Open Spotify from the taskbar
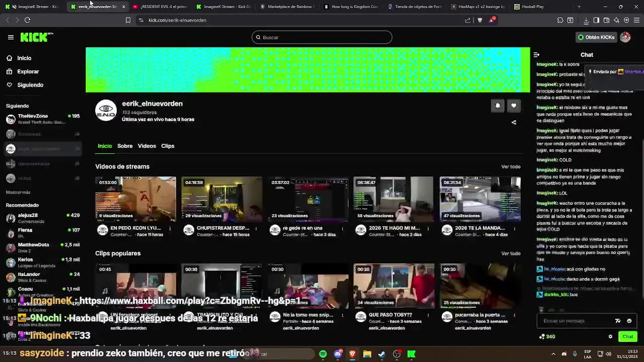Screen dimensions: 644x362 323,354
